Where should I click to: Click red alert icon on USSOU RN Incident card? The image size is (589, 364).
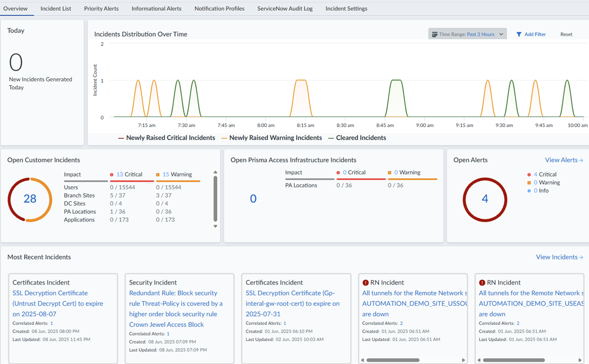[365, 283]
